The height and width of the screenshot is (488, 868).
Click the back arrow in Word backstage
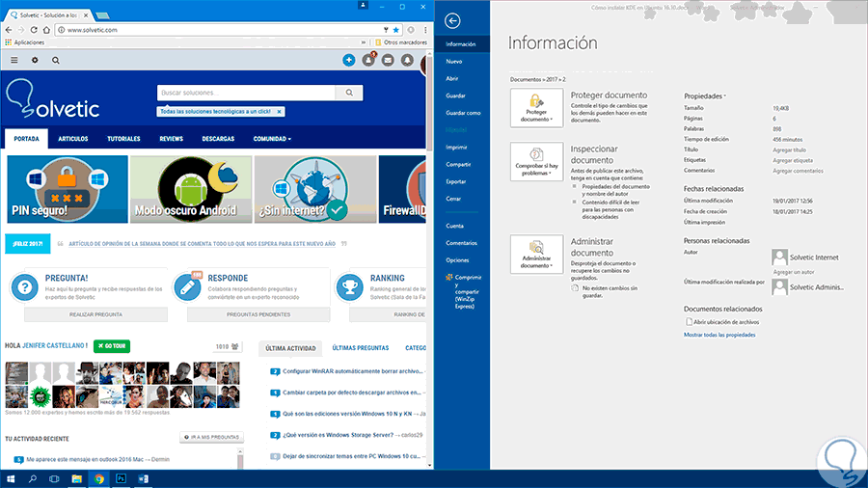[452, 21]
